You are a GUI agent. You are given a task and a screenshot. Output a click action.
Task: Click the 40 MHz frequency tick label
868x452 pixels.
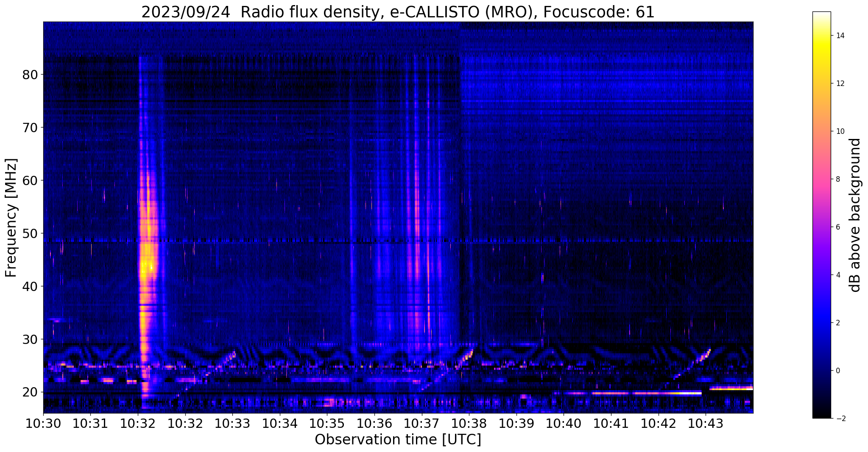point(31,286)
